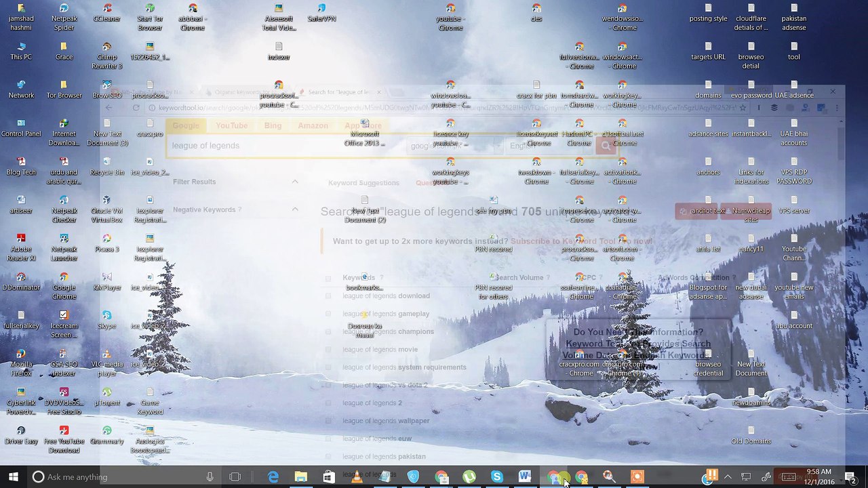
Task: Select the SaferVPN desktop icon
Action: [321, 13]
